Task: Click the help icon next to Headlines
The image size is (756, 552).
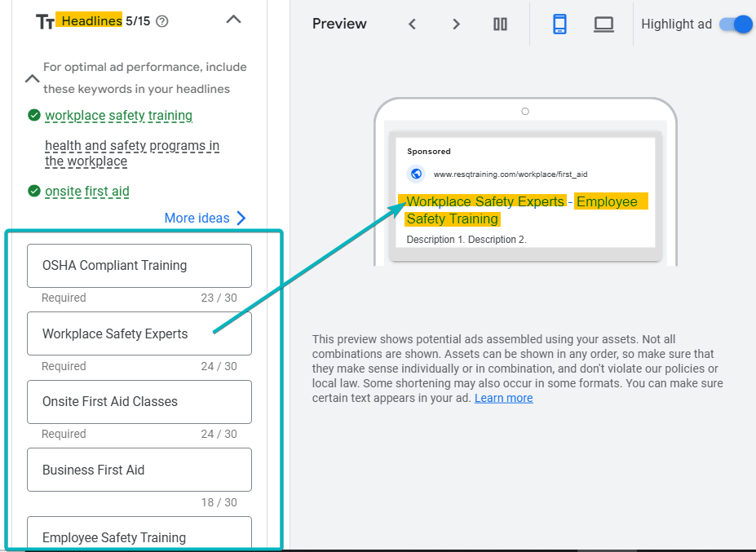Action: (x=161, y=21)
